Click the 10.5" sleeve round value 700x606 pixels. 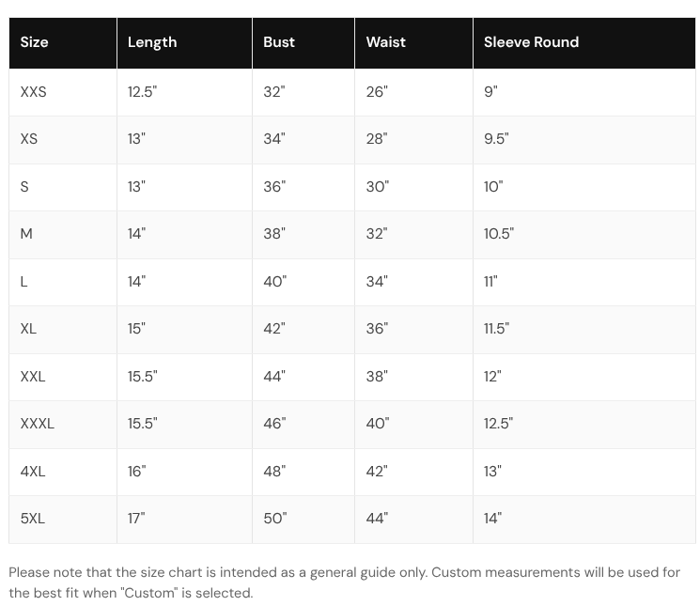click(x=499, y=234)
